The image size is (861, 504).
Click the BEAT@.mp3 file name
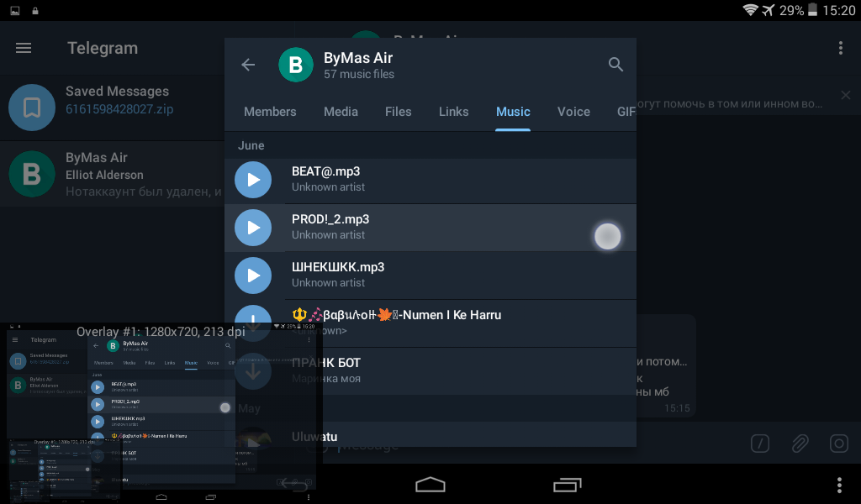pos(325,171)
